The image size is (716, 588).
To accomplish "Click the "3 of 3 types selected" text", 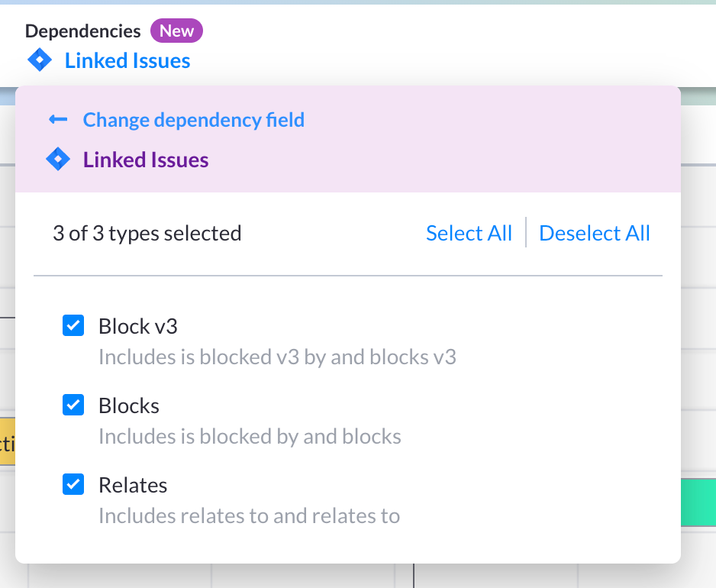I will pos(147,233).
